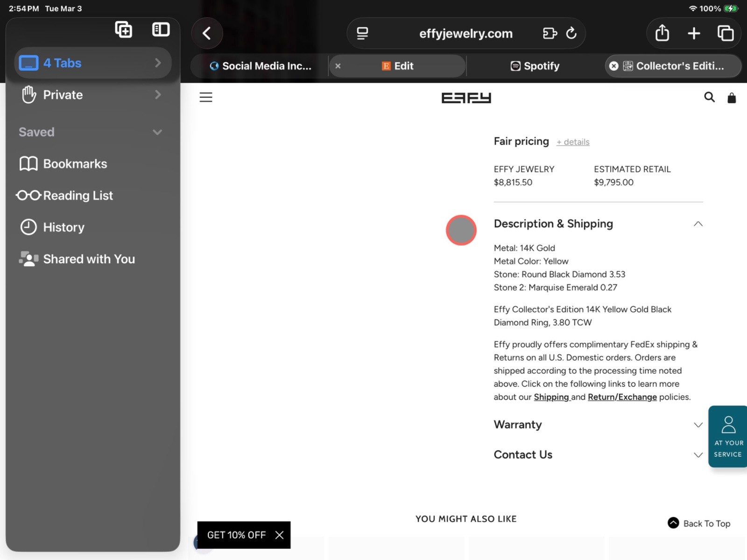
Task: Tap the new tab group icon in sidebar
Action: pos(124,30)
